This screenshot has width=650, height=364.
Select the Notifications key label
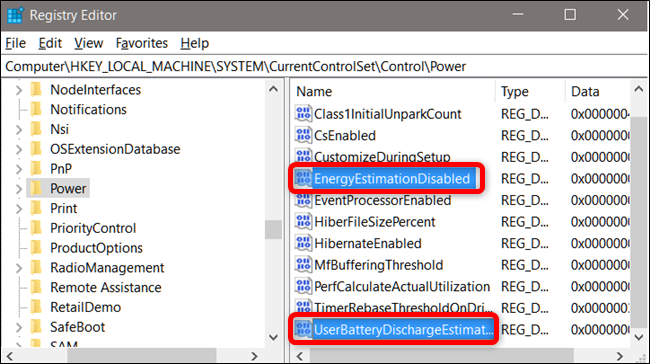click(88, 109)
